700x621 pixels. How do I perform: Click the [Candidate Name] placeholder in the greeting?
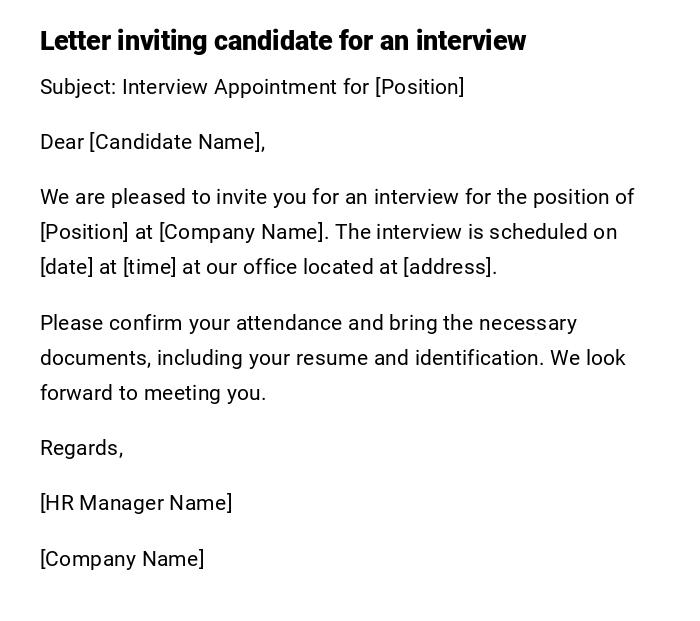(176, 142)
